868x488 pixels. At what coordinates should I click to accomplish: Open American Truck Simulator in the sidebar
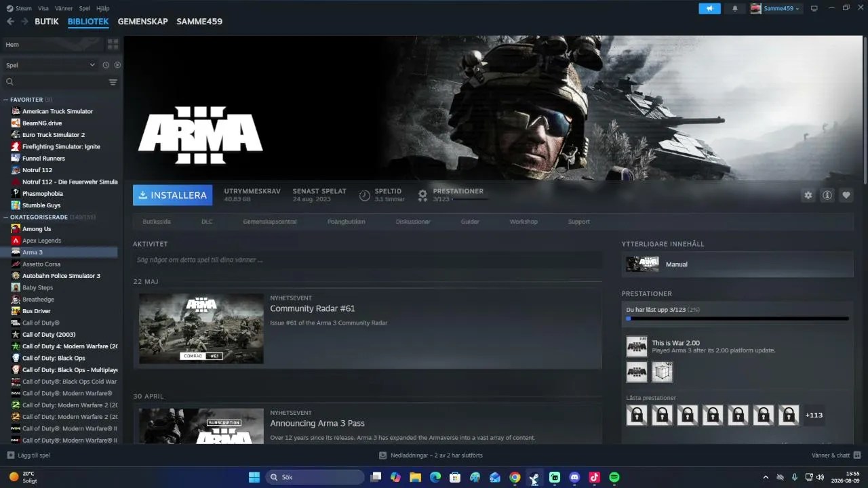58,111
